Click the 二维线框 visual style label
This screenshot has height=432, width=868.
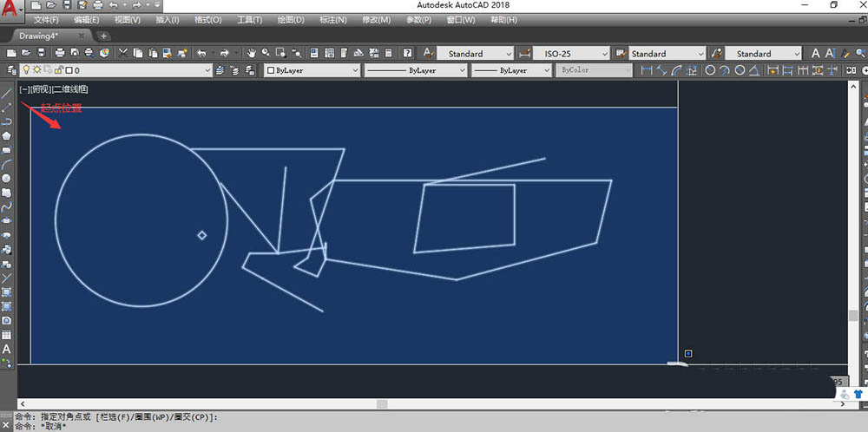point(70,89)
